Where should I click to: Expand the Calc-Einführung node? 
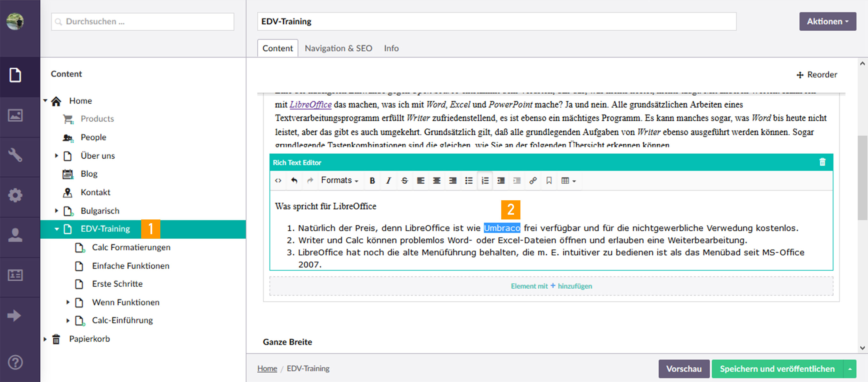68,320
